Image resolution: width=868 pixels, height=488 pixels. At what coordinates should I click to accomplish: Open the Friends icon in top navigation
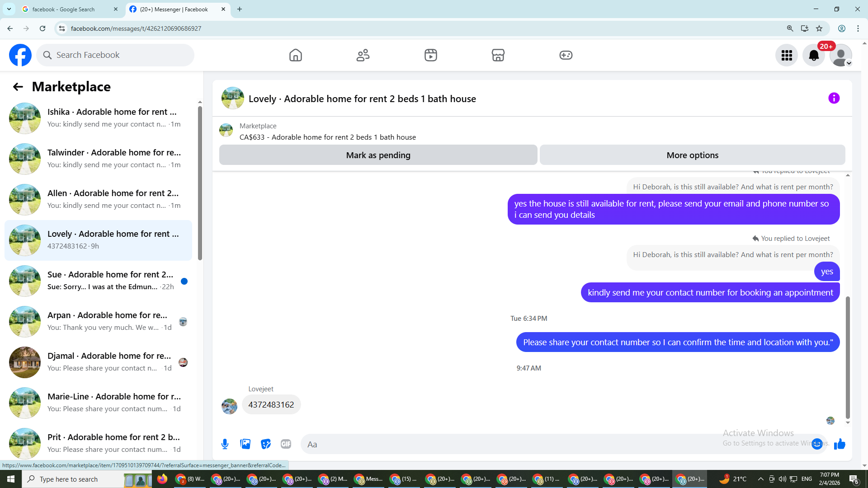(363, 55)
